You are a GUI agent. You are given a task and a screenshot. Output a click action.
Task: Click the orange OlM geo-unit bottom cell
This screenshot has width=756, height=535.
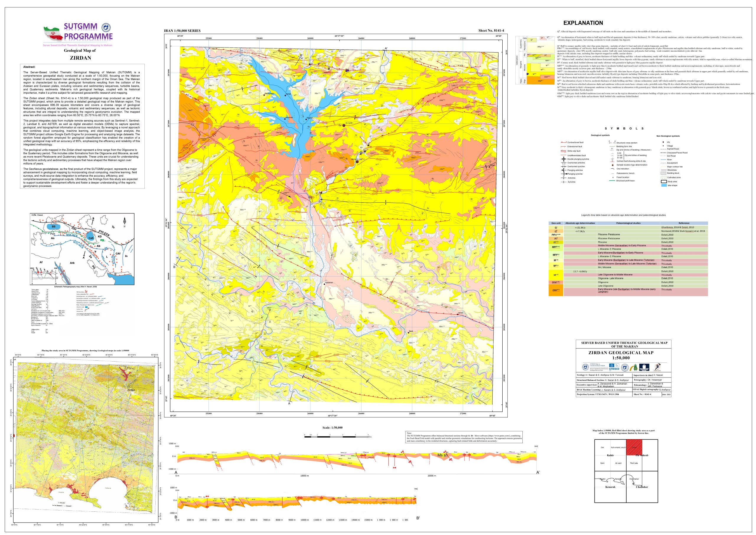556,290
